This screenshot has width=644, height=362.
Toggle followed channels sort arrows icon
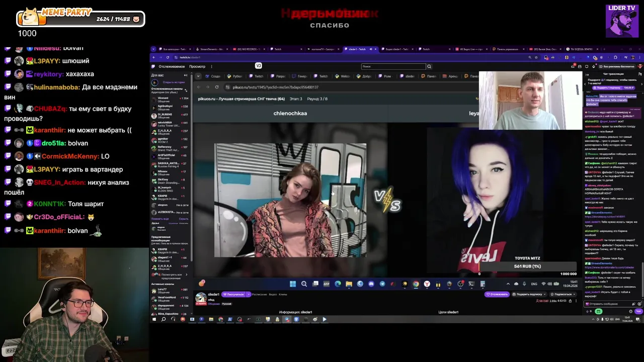pyautogui.click(x=186, y=90)
